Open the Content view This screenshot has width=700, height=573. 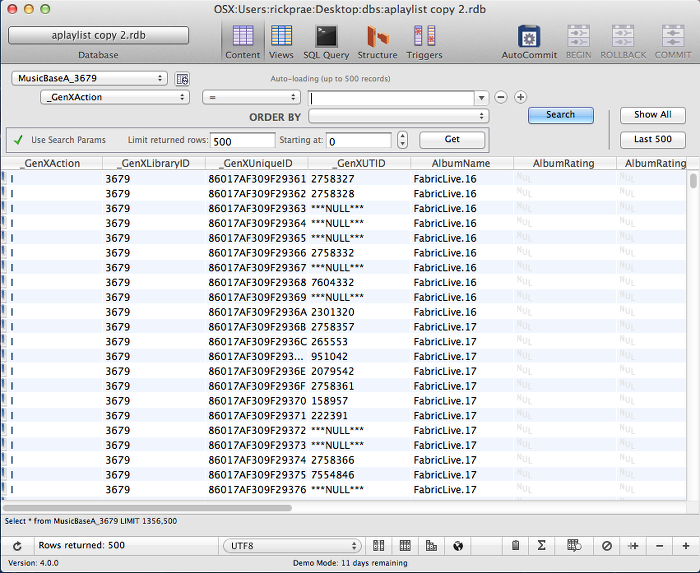(242, 42)
